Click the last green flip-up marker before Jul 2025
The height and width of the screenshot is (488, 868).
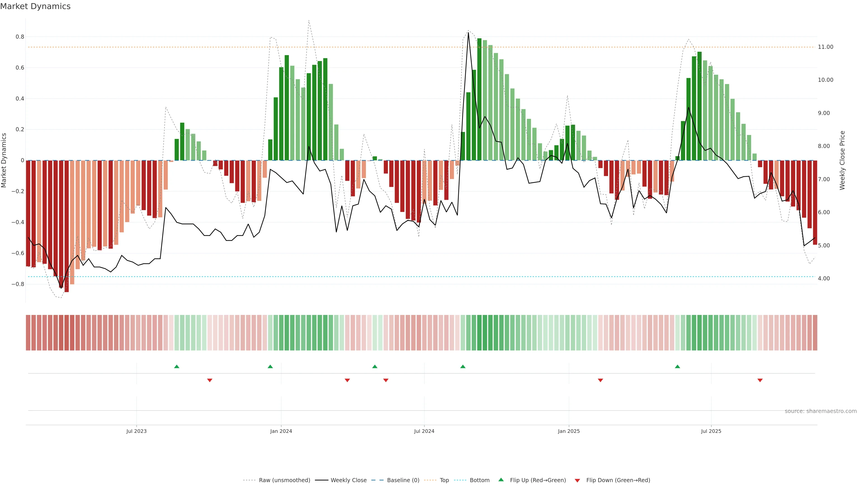coord(677,366)
